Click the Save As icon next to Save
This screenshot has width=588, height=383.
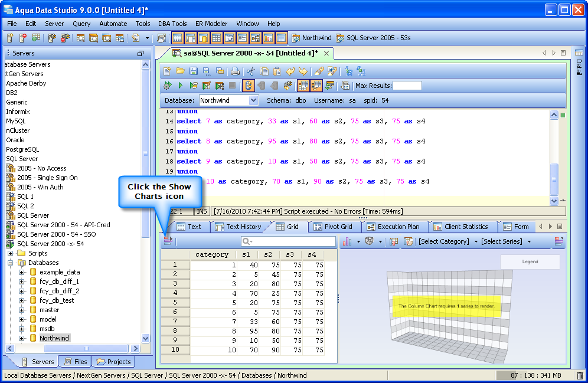click(206, 71)
